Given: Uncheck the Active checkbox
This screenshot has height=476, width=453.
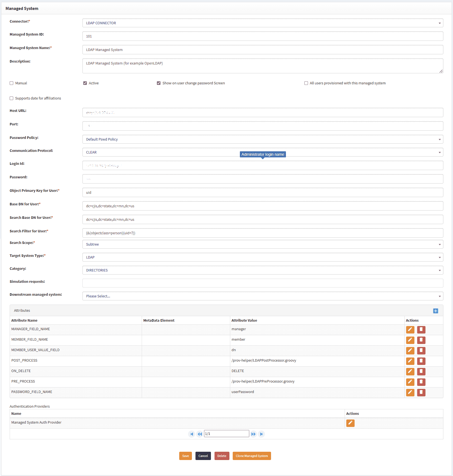Looking at the screenshot, I should tap(85, 83).
